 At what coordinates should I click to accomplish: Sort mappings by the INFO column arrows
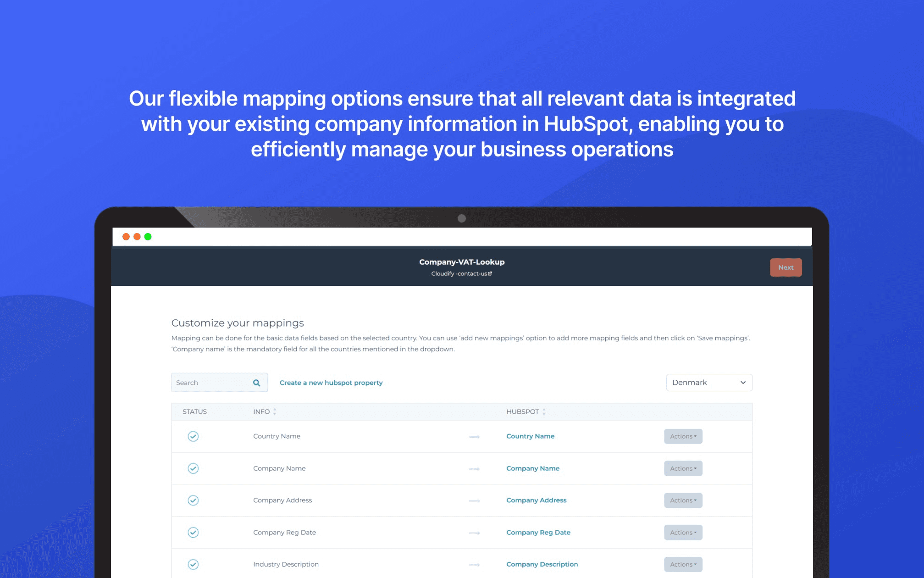[275, 411]
